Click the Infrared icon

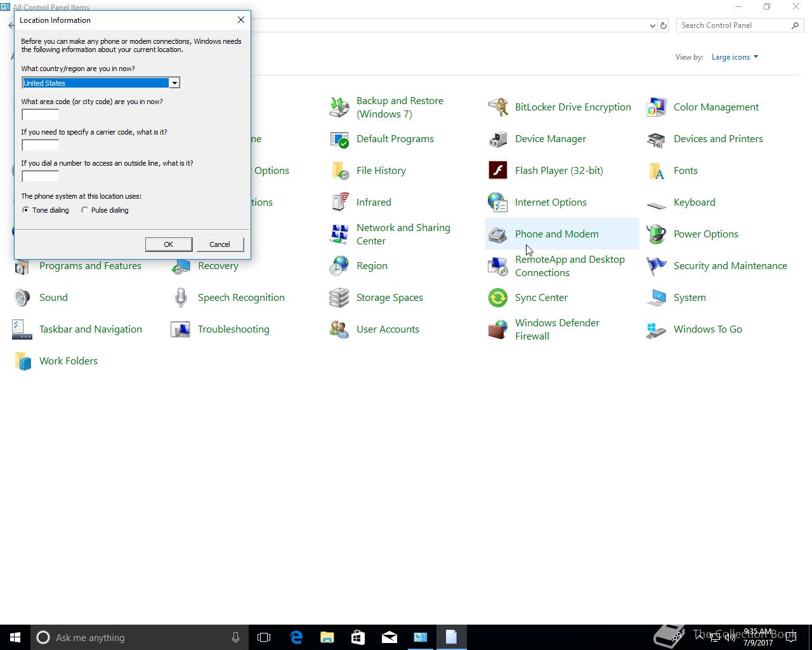[339, 202]
